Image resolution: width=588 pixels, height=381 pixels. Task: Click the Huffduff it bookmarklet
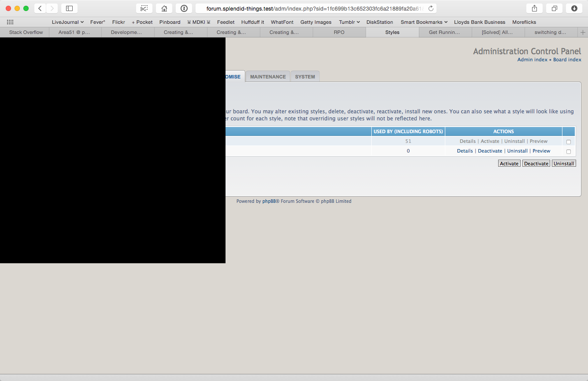253,22
